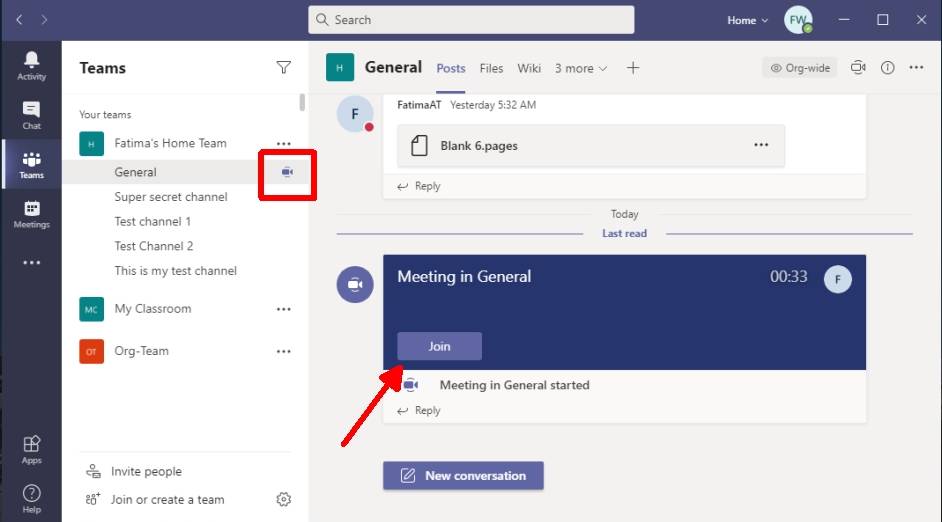Open more options for Fatima's Home Team
The image size is (942, 522).
284,144
